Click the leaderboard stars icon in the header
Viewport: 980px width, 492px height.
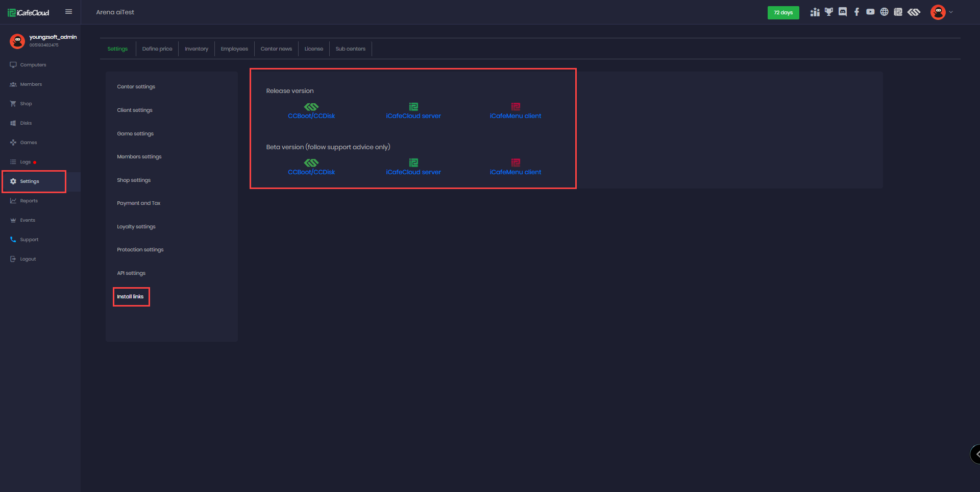coord(815,12)
